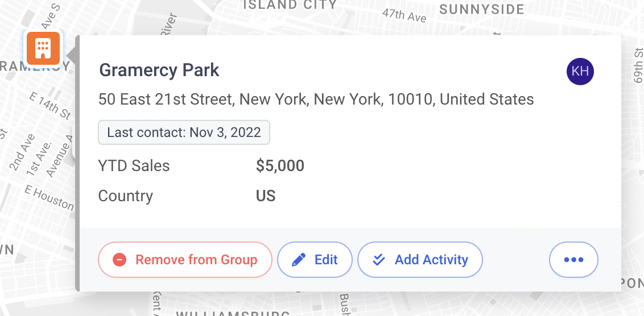
Task: Open the three-dot more options menu
Action: tap(573, 260)
